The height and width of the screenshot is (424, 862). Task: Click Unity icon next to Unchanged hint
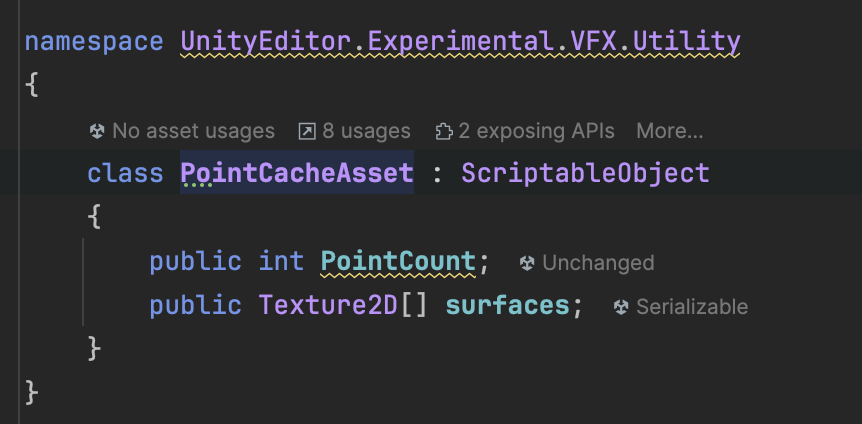527,263
